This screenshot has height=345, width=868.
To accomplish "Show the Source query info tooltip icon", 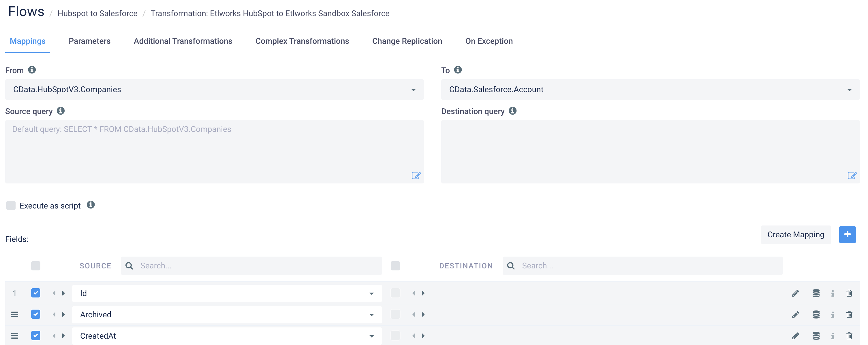I will click(61, 111).
